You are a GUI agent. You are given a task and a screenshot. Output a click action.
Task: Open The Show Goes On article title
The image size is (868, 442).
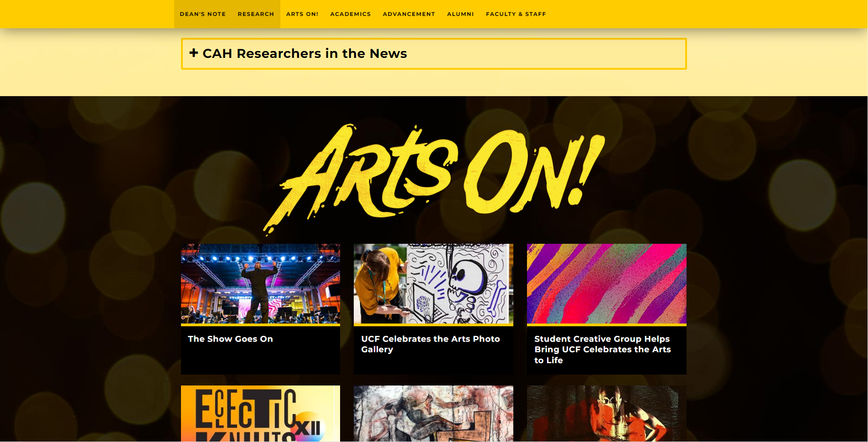(x=230, y=339)
